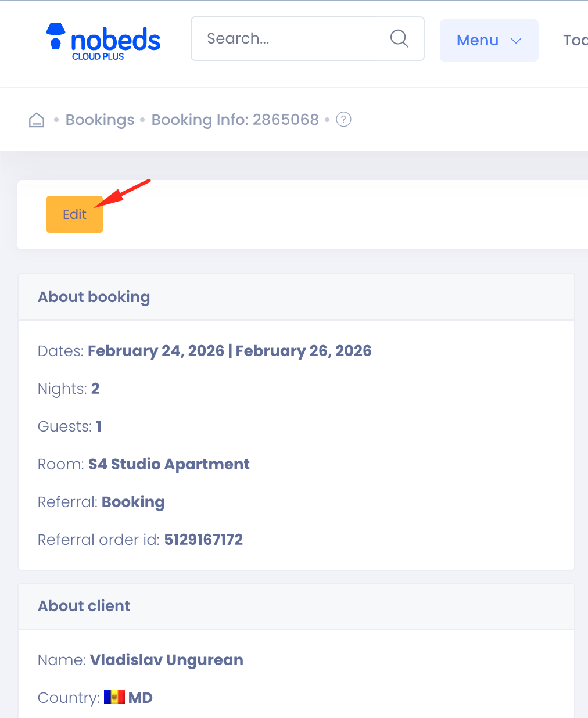Click the Edit button
Screen dimensions: 588x718
(74, 214)
